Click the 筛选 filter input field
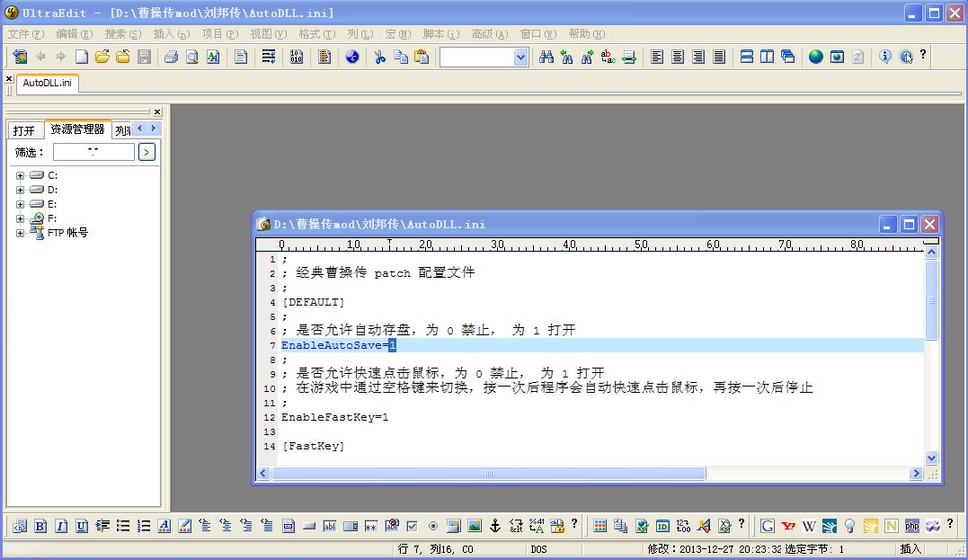The image size is (968, 560). pos(93,153)
